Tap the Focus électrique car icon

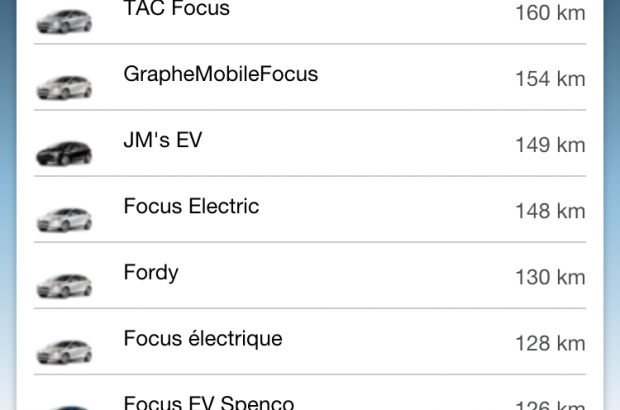(64, 349)
